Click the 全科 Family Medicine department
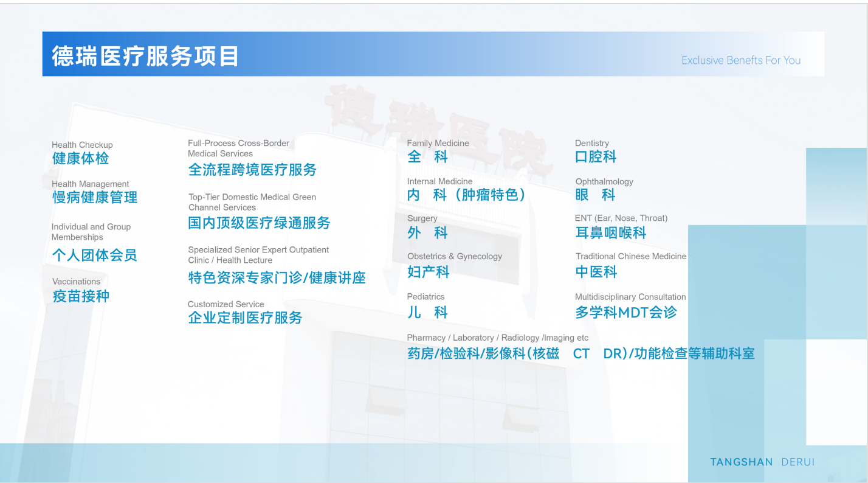Screen dimensions: 868x483 tap(427, 157)
